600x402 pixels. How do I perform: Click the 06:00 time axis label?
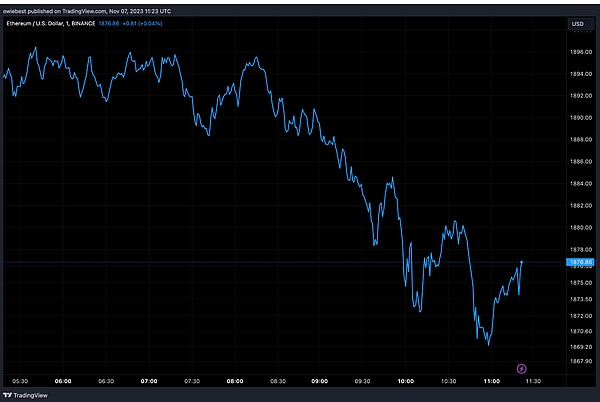point(63,381)
